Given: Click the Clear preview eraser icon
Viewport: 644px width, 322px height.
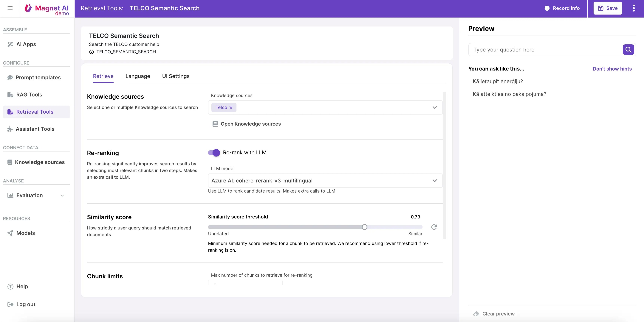Looking at the screenshot, I should coord(476,314).
